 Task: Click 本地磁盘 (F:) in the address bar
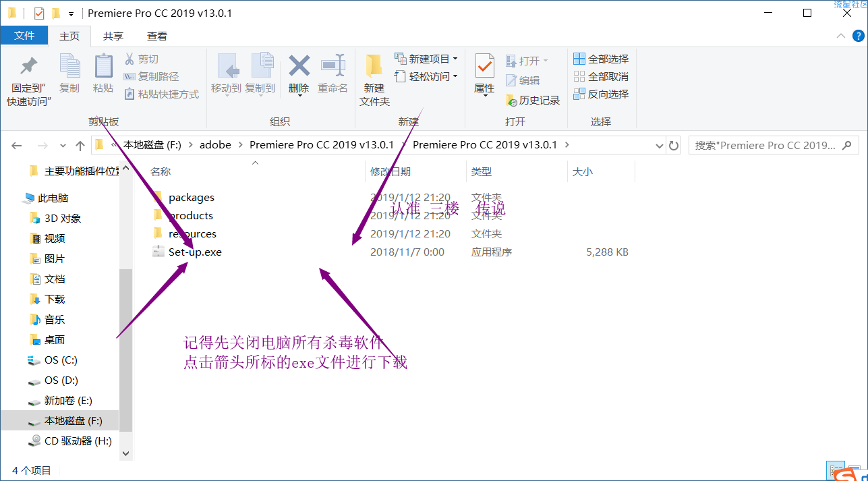coord(152,145)
